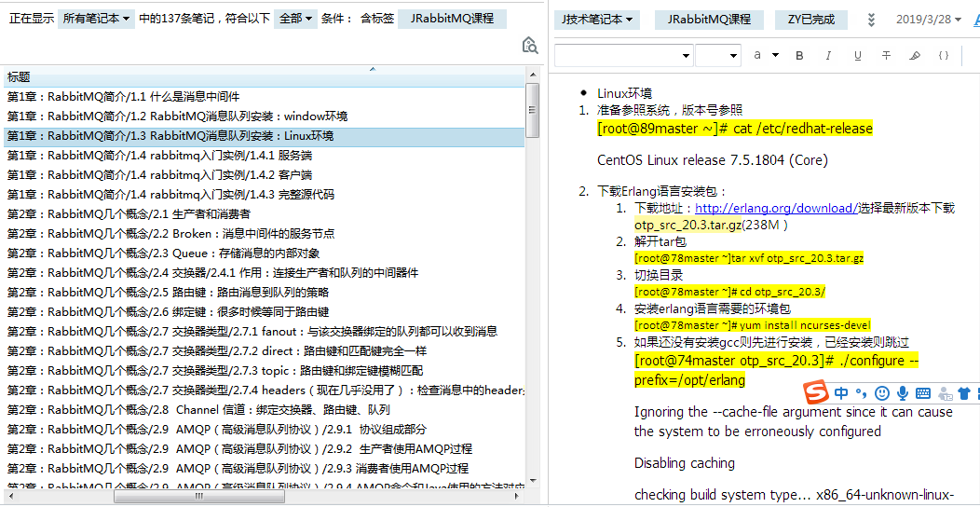Open the font family combo box
Screen dimensions: 980x507
point(624,55)
